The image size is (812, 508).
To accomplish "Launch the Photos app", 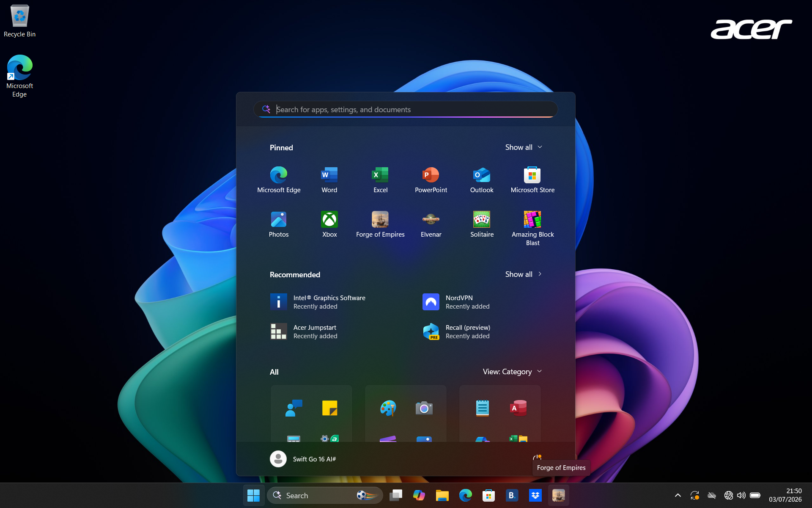I will [279, 224].
